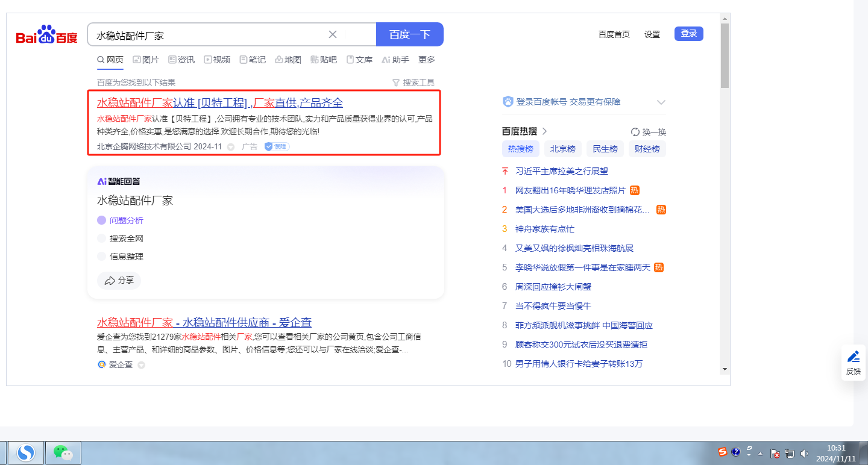Expand the 百度热搜 arrow

[544, 131]
